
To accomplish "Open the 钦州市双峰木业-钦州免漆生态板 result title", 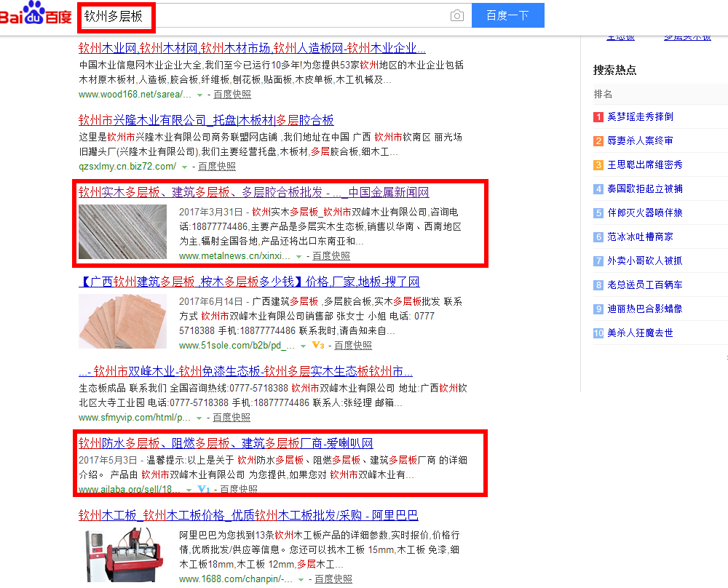I will pos(245,371).
